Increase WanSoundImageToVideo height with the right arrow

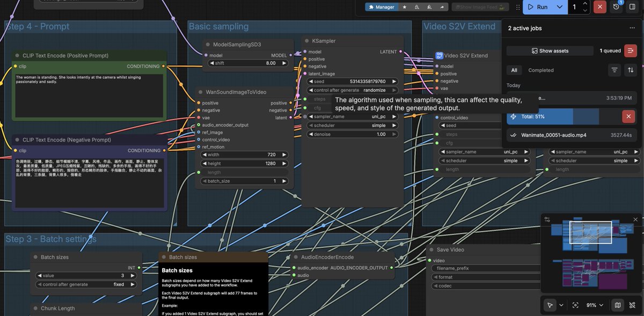tap(284, 163)
